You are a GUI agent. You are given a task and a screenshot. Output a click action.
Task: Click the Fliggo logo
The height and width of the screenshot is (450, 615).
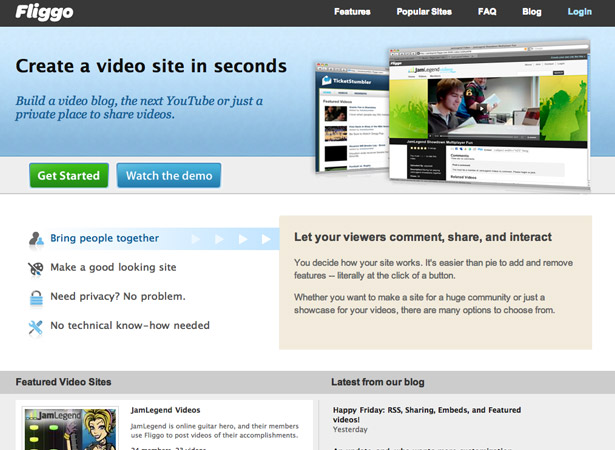pos(44,12)
